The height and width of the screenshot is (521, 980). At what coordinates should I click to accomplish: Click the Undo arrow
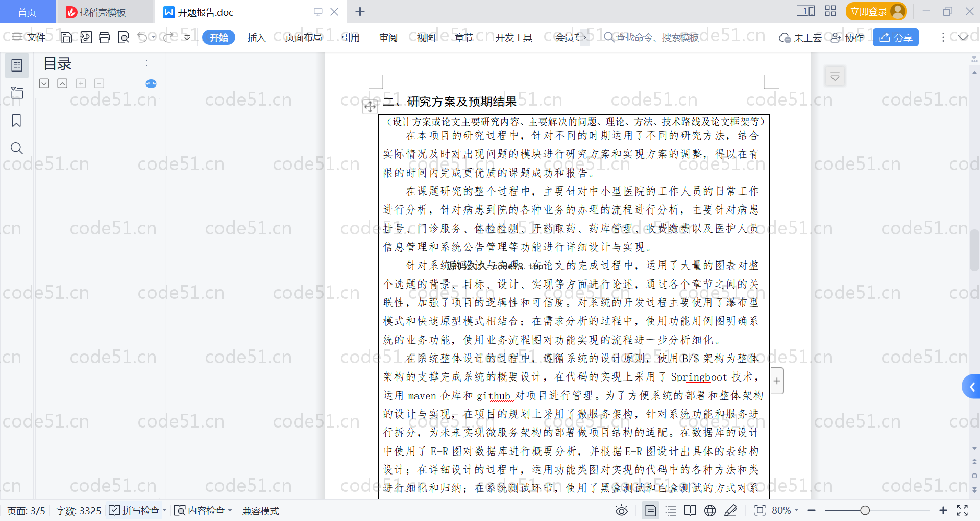pyautogui.click(x=142, y=37)
